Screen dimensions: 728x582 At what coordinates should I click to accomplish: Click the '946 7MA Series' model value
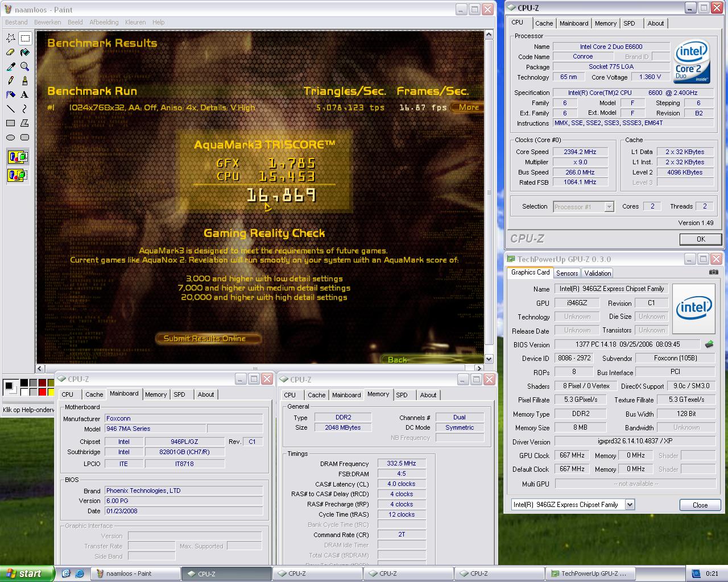155,429
